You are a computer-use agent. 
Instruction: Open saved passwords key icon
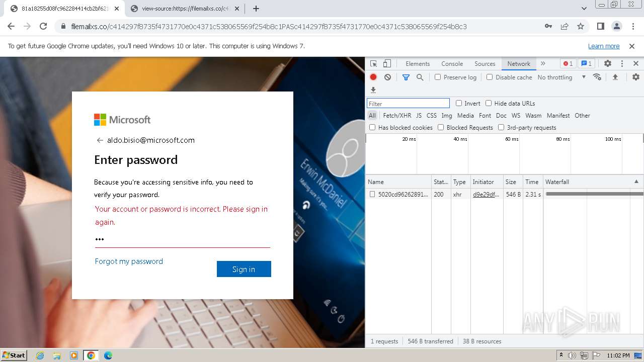click(548, 26)
